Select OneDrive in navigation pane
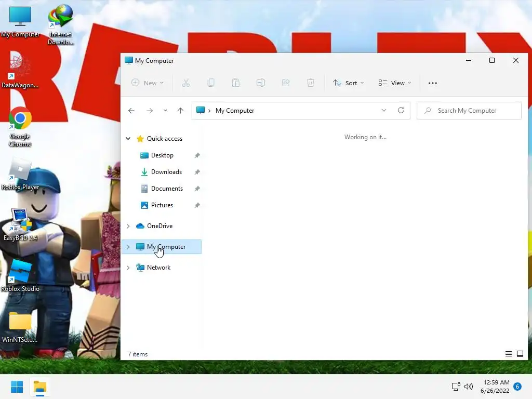 (x=159, y=226)
